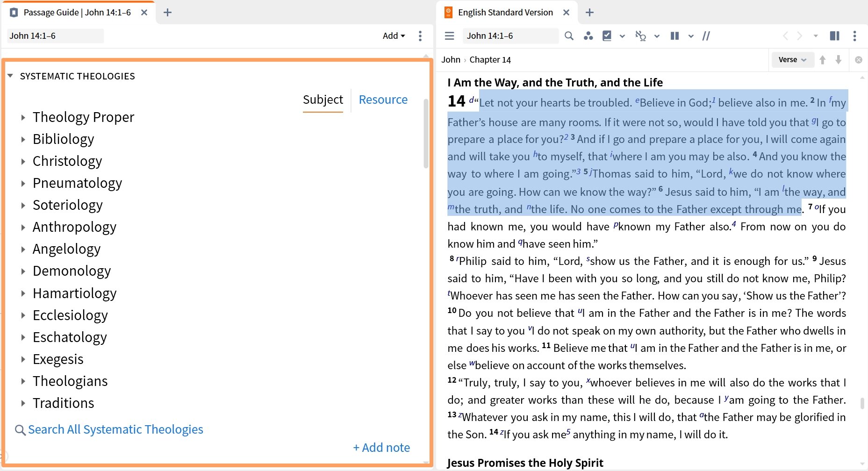Viewport: 868px width, 471px height.
Task: Click heading 'Jesus Promises the Holy Spirit'
Action: [x=525, y=463]
